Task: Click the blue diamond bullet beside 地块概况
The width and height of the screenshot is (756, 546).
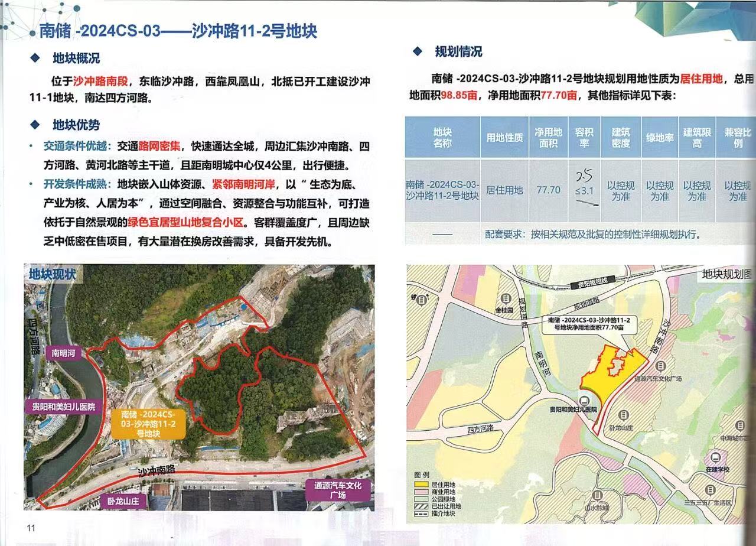Action: [x=35, y=58]
